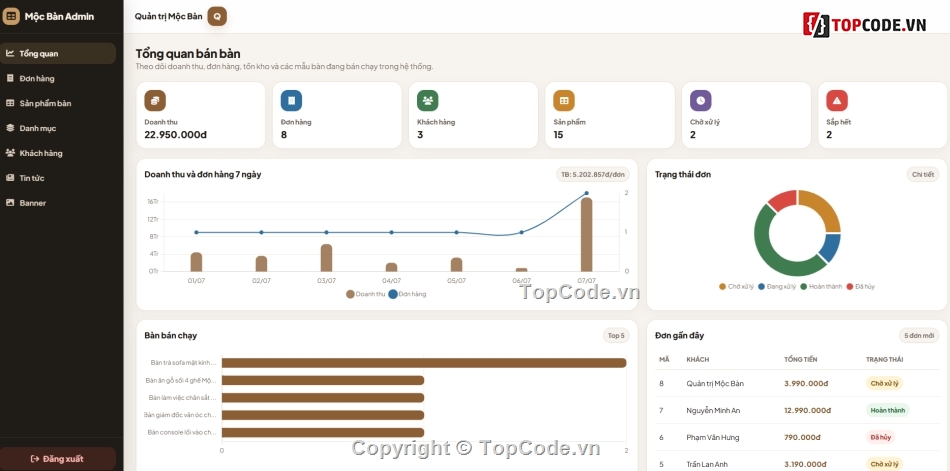
Task: Click the red Sắp hết warning icon
Action: [837, 101]
